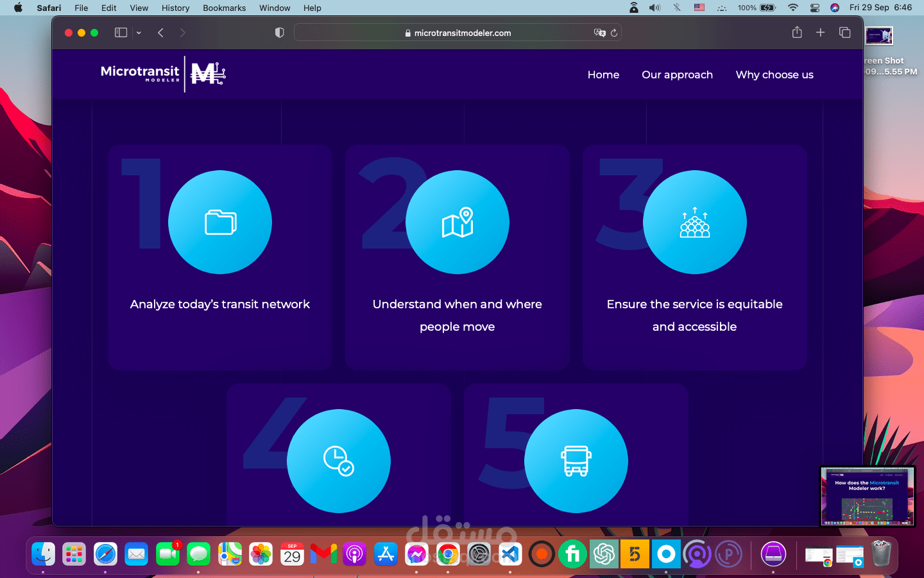This screenshot has height=578, width=924.
Task: Open the Share menu in Safari toolbar
Action: 797,32
